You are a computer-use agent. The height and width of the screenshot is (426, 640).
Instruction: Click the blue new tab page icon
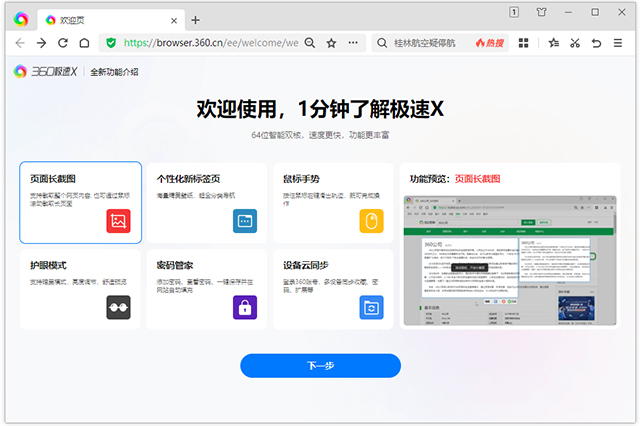[245, 221]
